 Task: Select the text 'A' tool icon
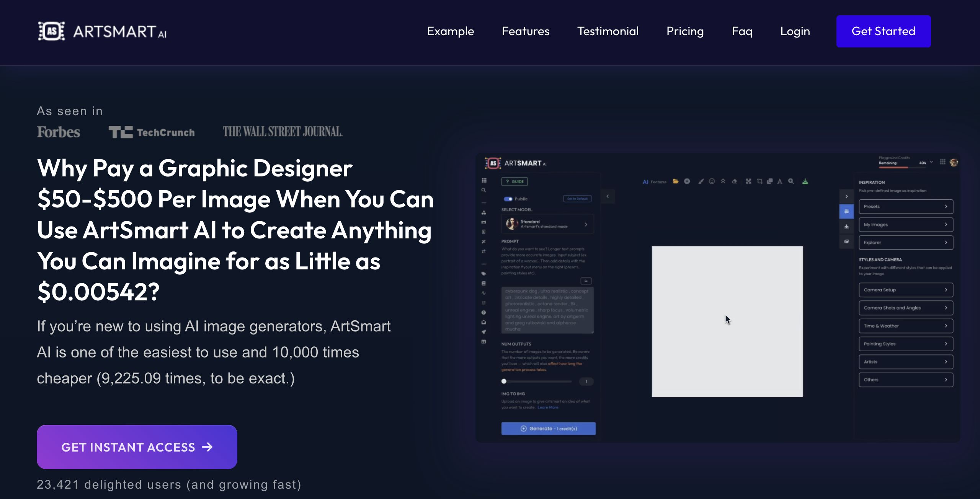point(779,181)
